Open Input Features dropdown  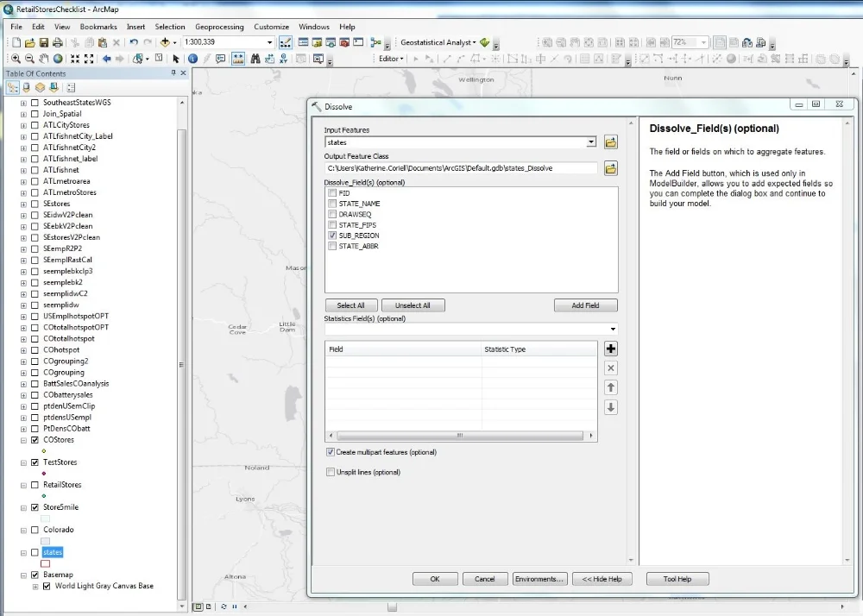[591, 142]
